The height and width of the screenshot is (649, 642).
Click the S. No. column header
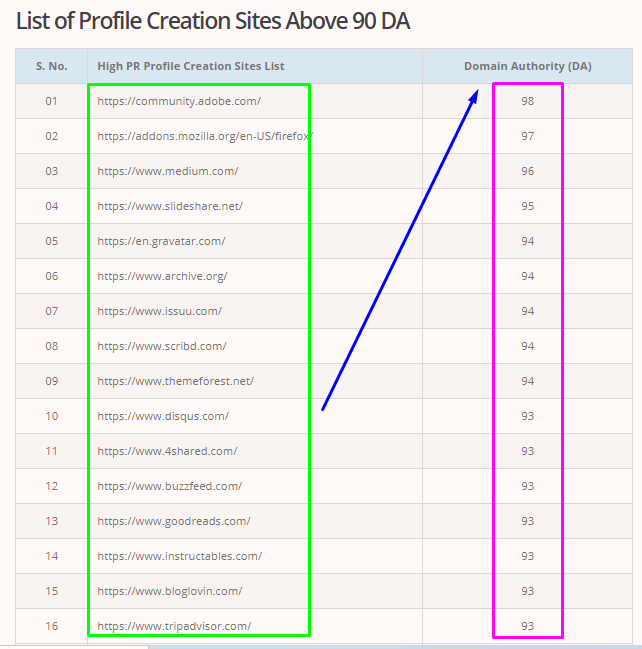pos(52,66)
